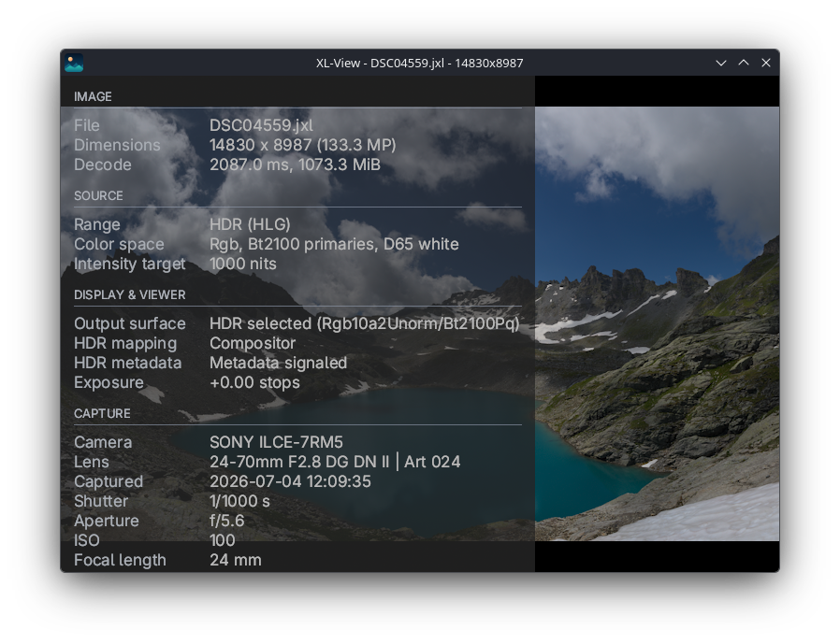Click the ISO value '100'

[x=223, y=540]
